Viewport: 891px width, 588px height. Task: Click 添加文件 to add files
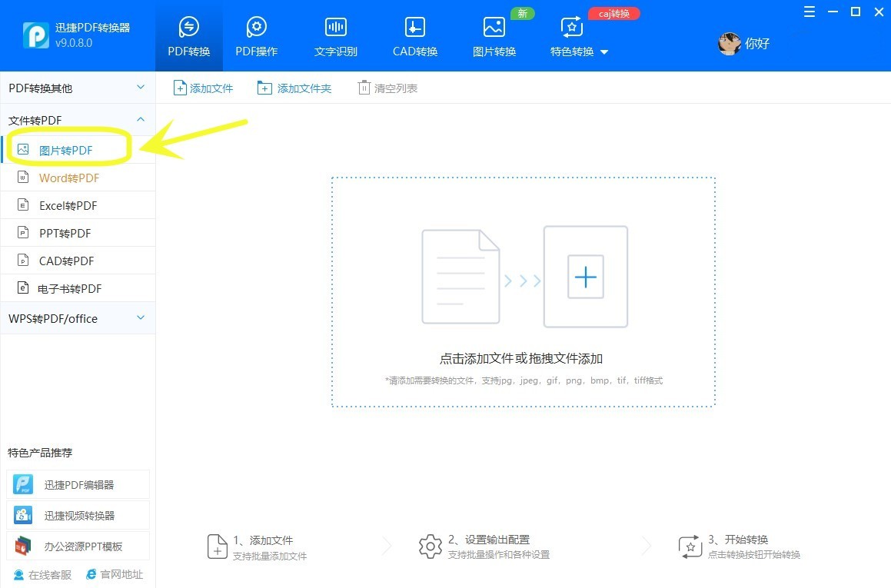click(203, 88)
